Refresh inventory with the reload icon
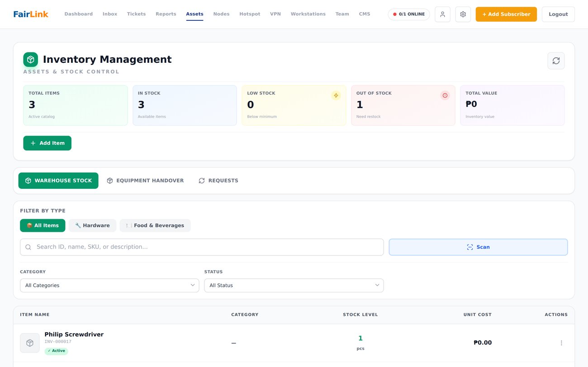Image resolution: width=588 pixels, height=367 pixels. [556, 61]
